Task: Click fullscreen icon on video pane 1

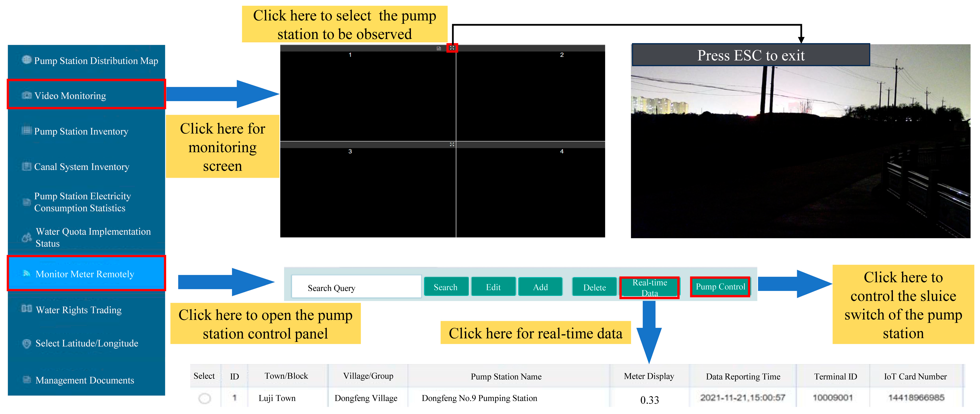Action: click(x=452, y=48)
